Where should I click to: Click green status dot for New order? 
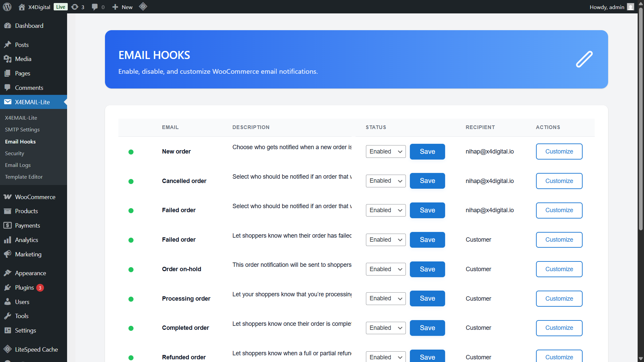(x=131, y=152)
